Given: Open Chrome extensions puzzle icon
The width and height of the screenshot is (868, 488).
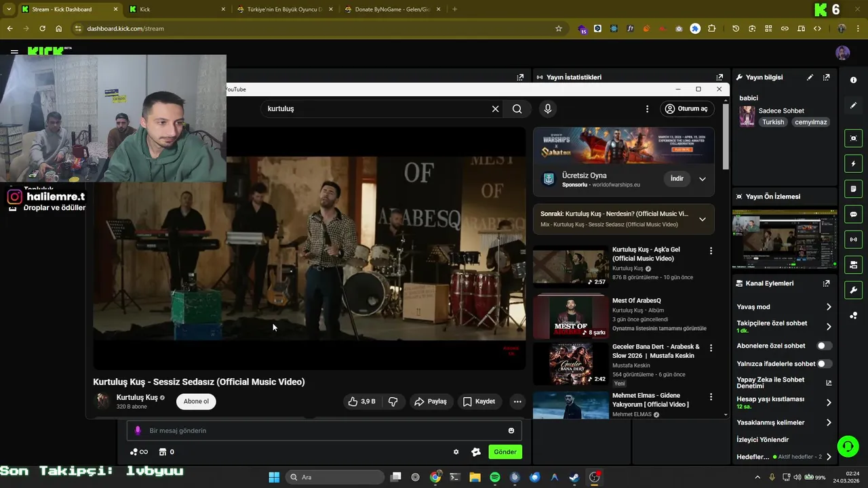Looking at the screenshot, I should (x=711, y=28).
